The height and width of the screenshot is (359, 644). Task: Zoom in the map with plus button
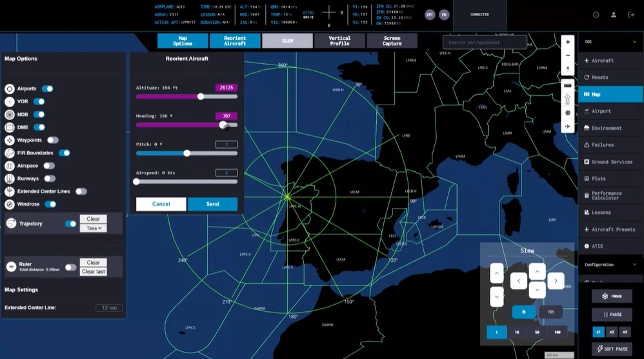[568, 42]
